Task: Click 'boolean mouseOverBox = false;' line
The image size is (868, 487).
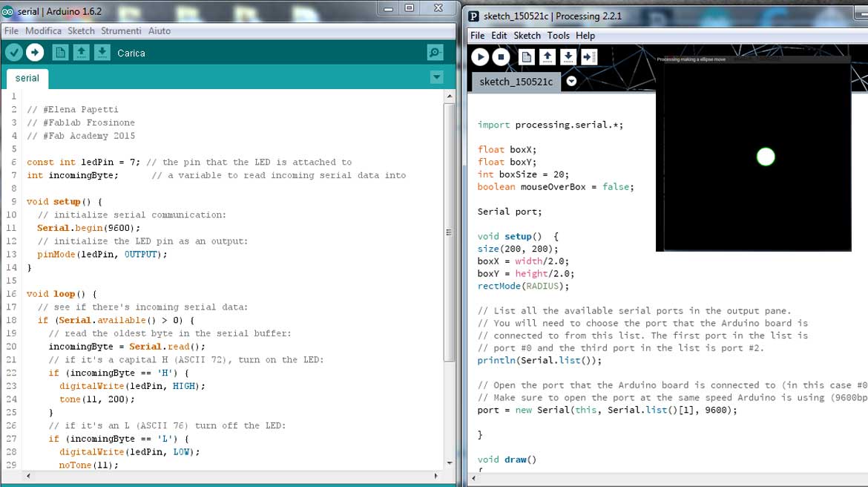Action: (x=556, y=187)
